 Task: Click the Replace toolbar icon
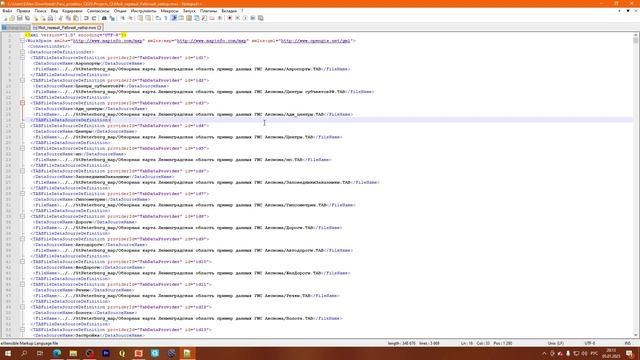[113, 18]
